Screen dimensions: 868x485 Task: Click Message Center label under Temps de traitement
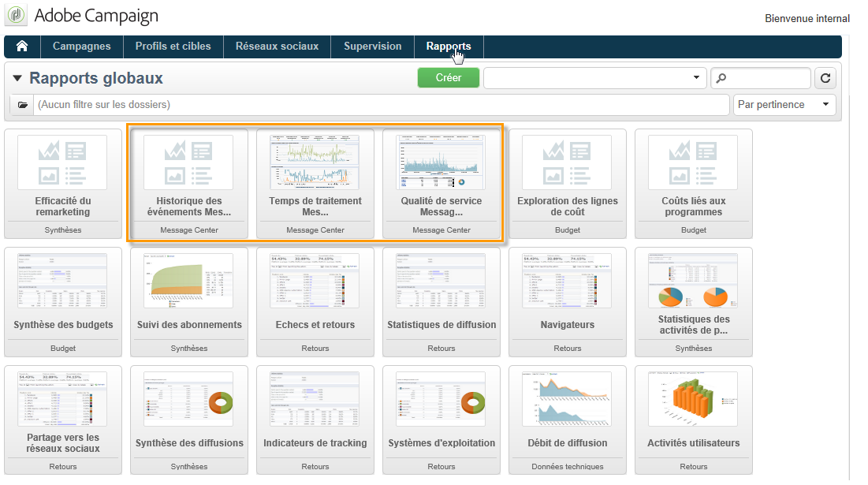[315, 229]
